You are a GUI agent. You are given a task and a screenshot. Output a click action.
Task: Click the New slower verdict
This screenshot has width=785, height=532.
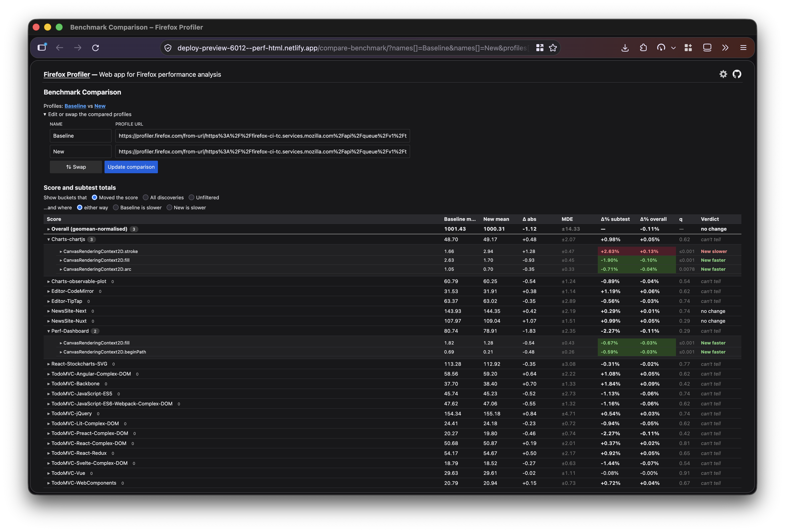pyautogui.click(x=714, y=252)
